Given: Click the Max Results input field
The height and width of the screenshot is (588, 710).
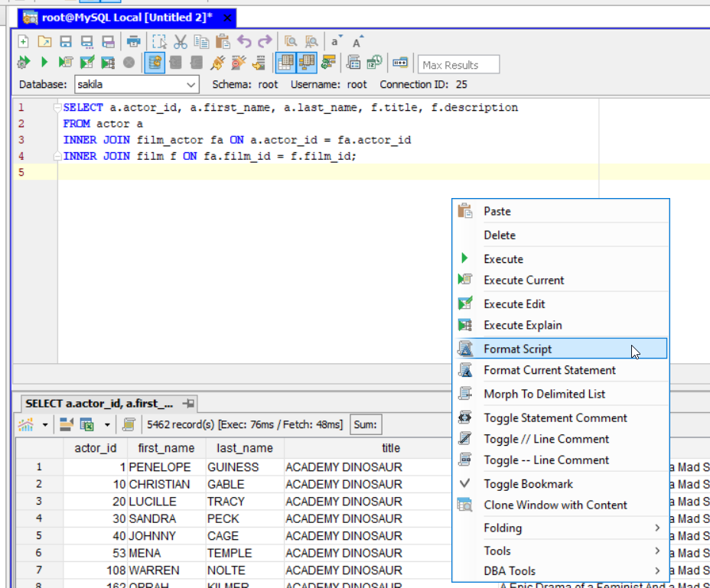Looking at the screenshot, I should point(458,65).
